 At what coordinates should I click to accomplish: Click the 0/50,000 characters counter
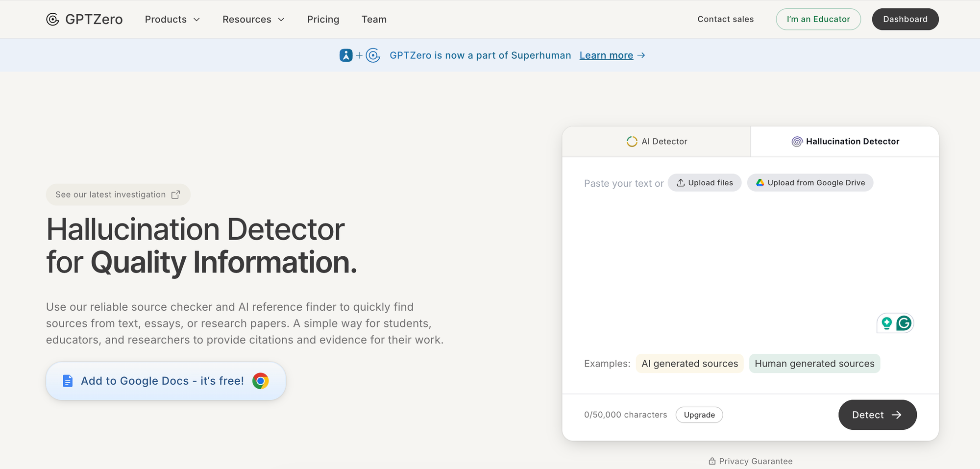[x=626, y=415]
